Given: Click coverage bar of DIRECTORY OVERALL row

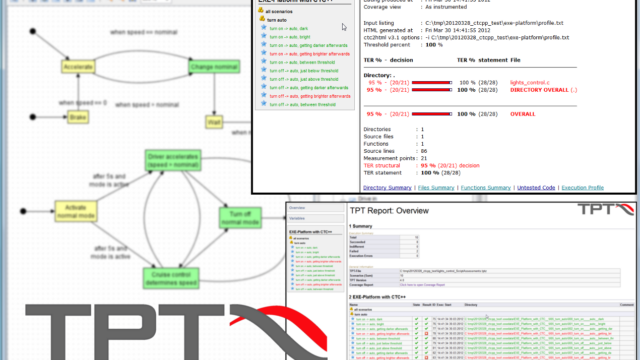Looking at the screenshot, I should [x=432, y=90].
